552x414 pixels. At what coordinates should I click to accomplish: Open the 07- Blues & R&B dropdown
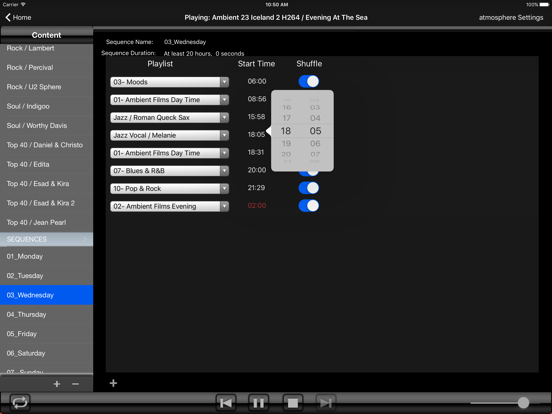click(224, 171)
